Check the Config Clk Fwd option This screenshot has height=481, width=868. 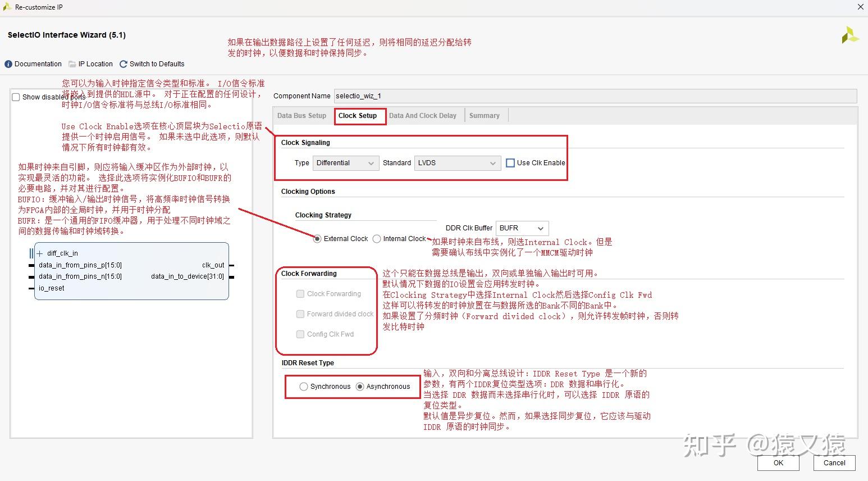(300, 334)
